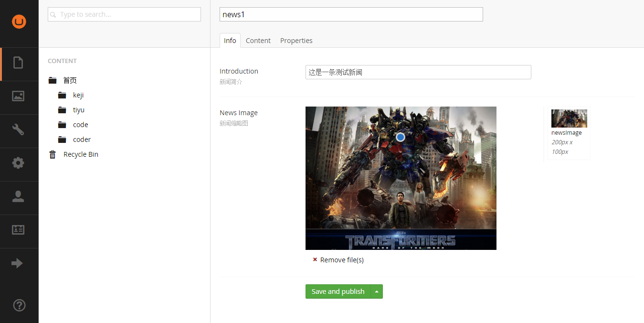Click the Introduction field label

(239, 71)
